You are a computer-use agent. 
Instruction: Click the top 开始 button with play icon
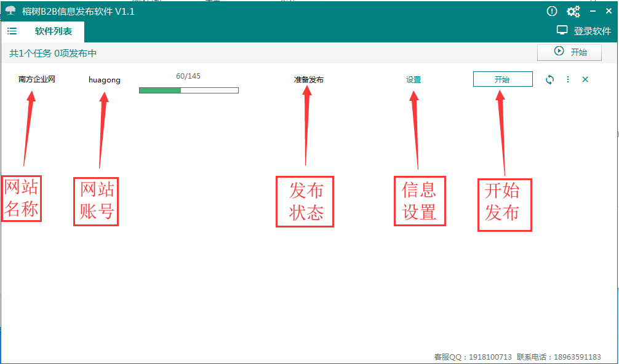point(569,52)
